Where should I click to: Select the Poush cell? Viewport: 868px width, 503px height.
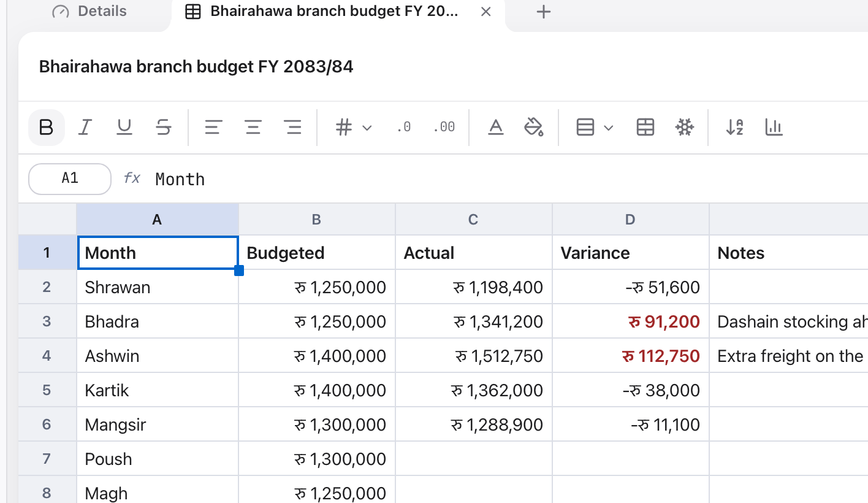158,459
